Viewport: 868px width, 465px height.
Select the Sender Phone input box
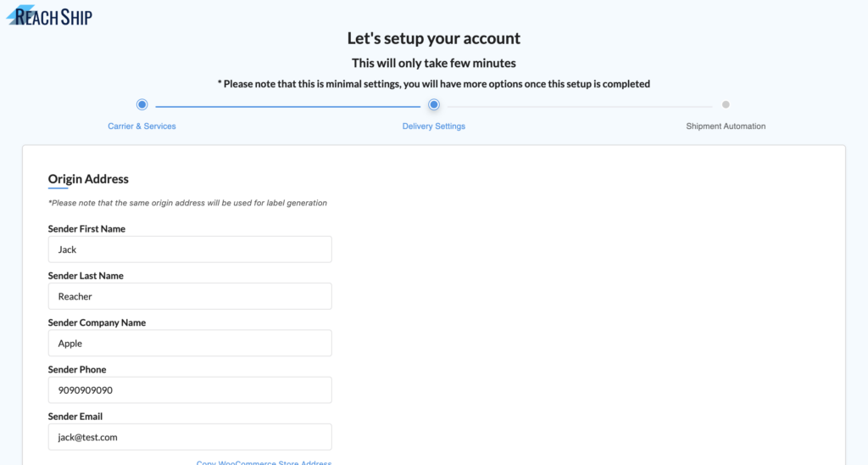point(190,390)
